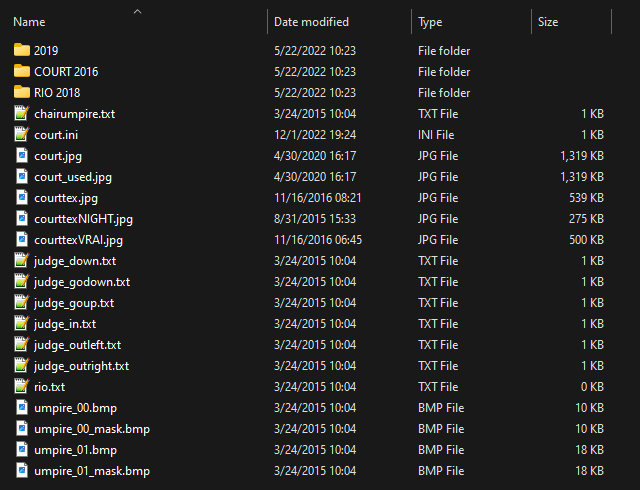Select the judge_outright.txt file icon
Image resolution: width=640 pixels, height=490 pixels.
pyautogui.click(x=22, y=365)
